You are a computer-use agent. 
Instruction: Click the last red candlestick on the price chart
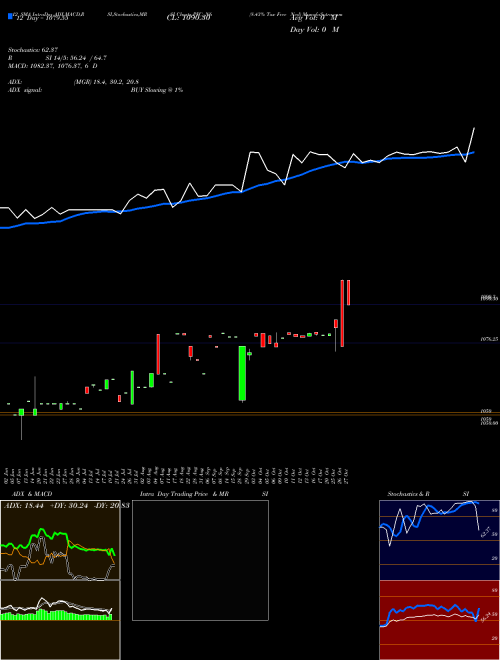pyautogui.click(x=348, y=292)
